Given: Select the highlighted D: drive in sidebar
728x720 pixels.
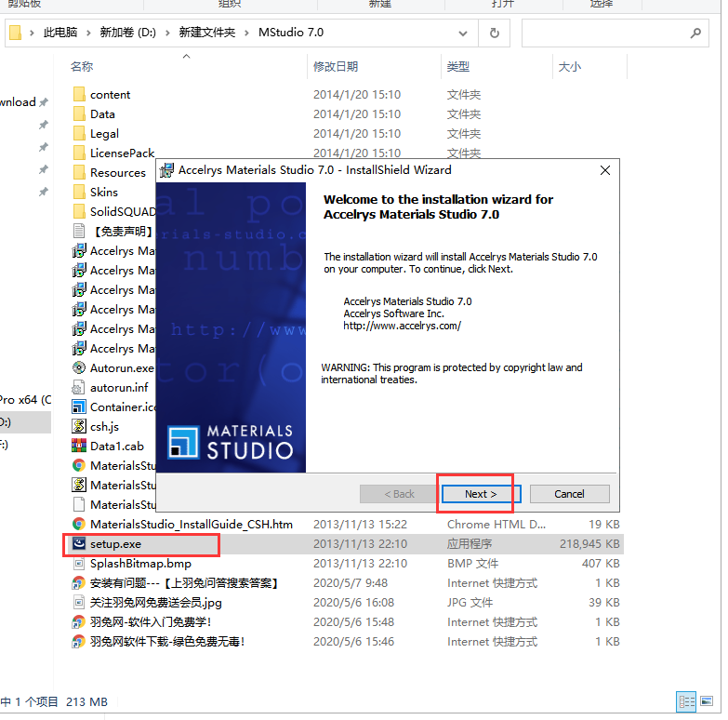Looking at the screenshot, I should coord(25,422).
